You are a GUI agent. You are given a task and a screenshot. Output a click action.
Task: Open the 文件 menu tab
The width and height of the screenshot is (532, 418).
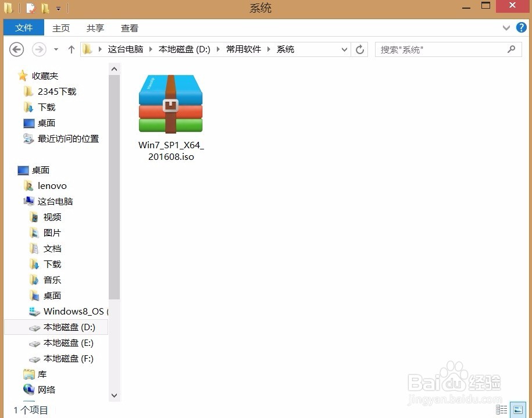coord(24,27)
